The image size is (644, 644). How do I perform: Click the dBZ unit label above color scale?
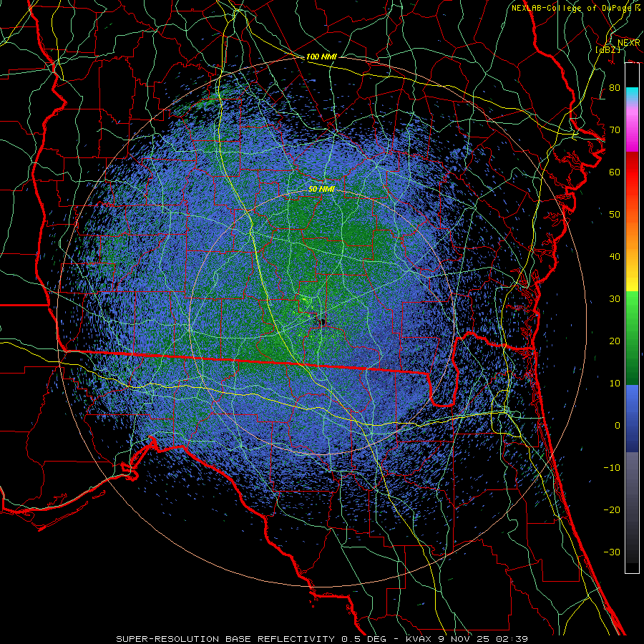608,49
